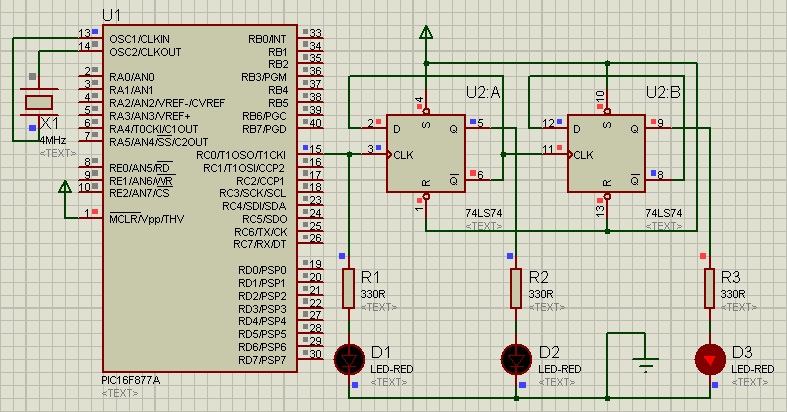787x412 pixels.
Task: Click the lit D3 LED symbol
Action: tap(710, 356)
